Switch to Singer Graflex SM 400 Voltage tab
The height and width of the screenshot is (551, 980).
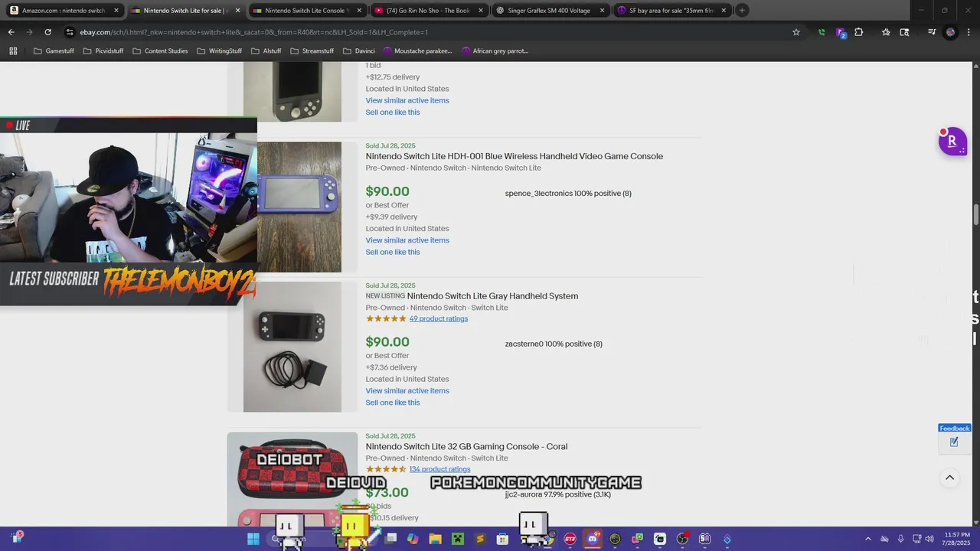click(x=550, y=11)
